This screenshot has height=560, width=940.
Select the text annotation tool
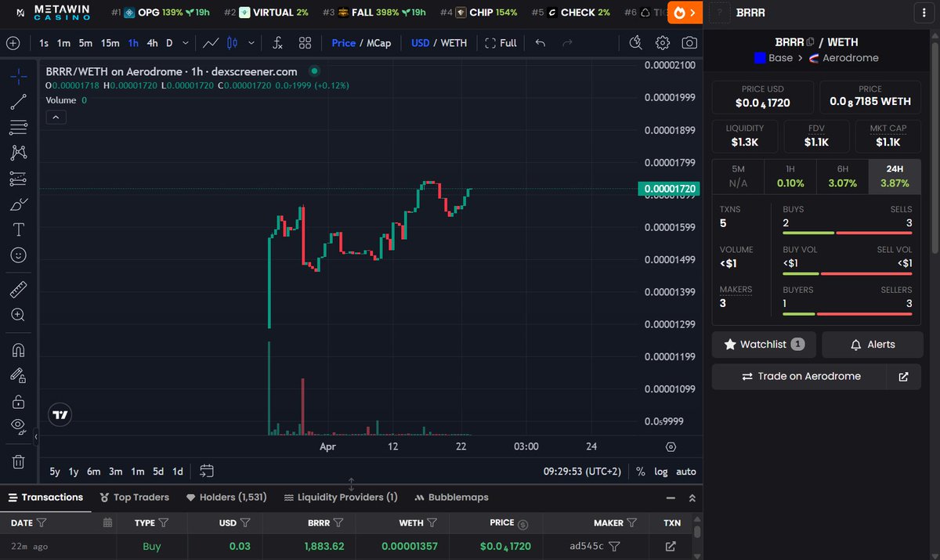pyautogui.click(x=19, y=229)
